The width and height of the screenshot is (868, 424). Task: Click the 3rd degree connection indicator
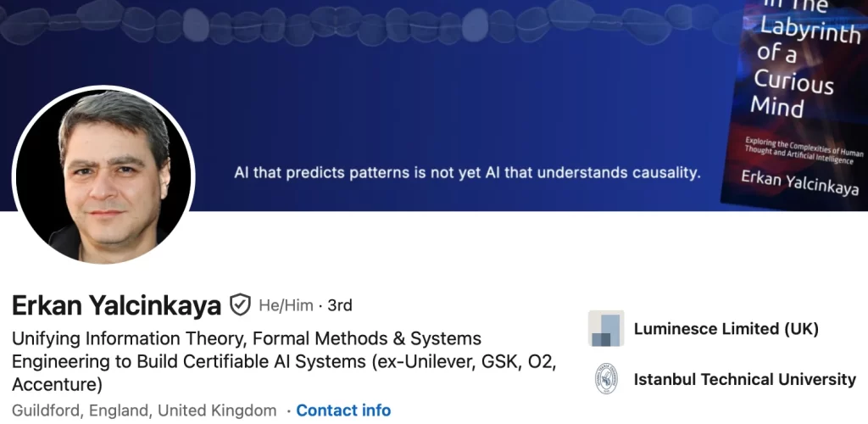pyautogui.click(x=340, y=305)
